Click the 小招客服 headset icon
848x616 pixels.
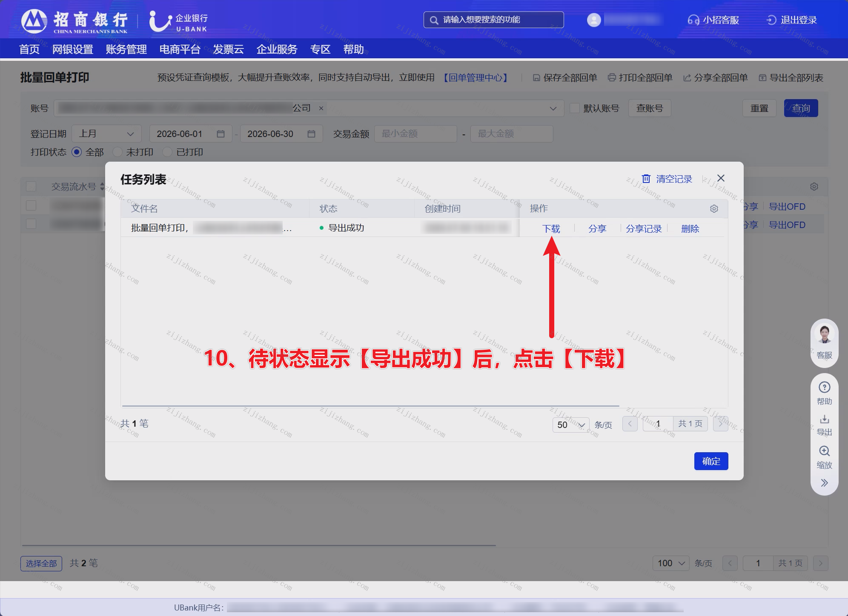(693, 20)
